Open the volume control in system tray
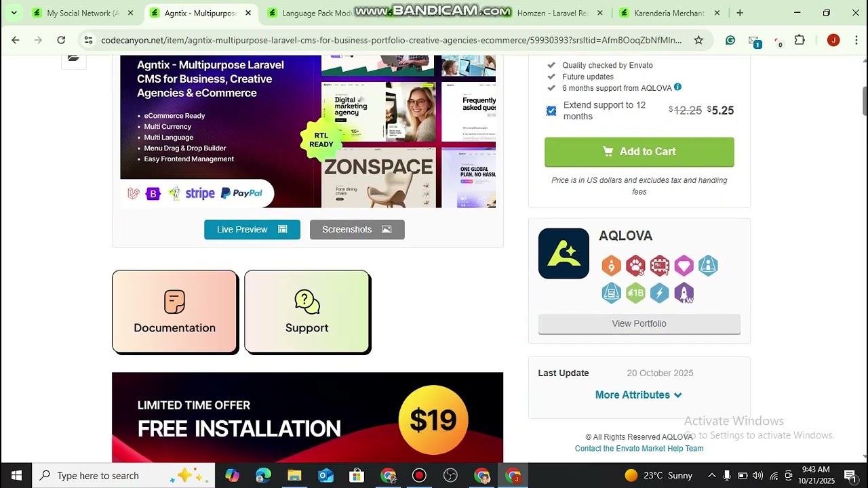Screen dimensions: 868x488 [x=757, y=476]
